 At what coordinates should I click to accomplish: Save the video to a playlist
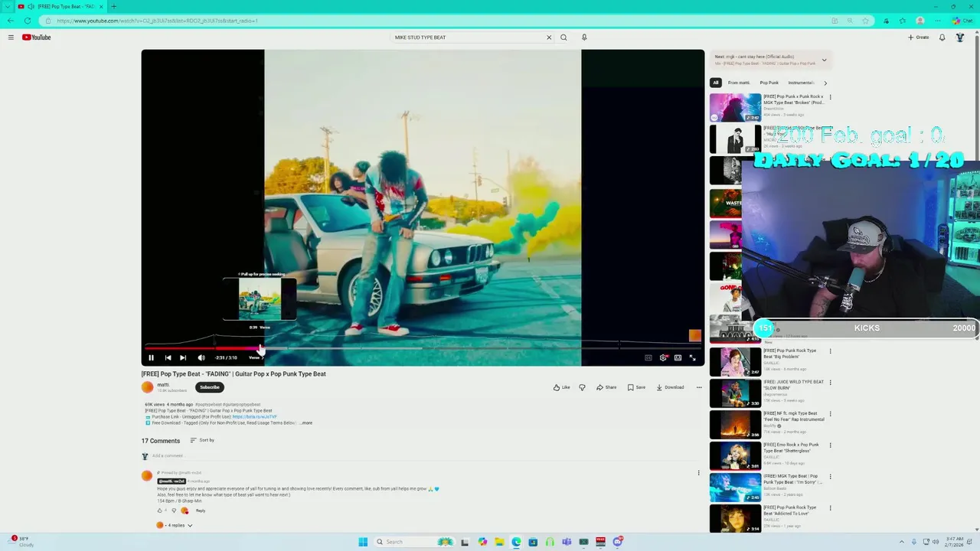(636, 387)
